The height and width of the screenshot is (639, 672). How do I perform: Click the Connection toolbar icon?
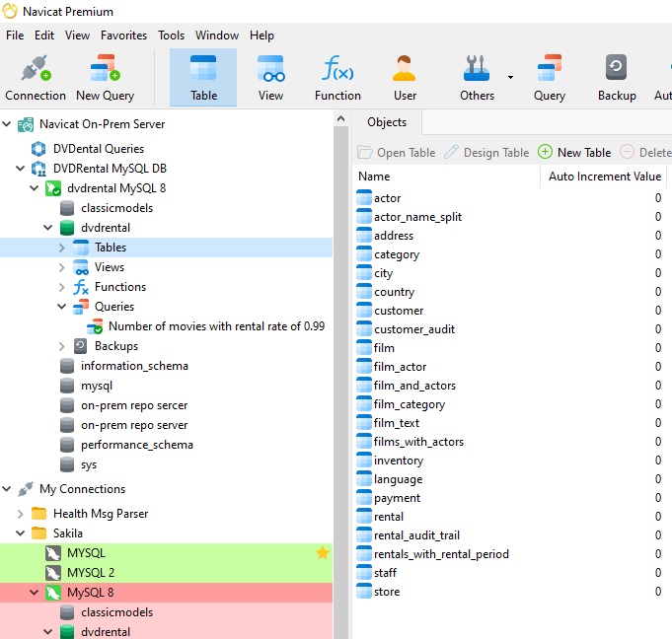click(x=36, y=77)
